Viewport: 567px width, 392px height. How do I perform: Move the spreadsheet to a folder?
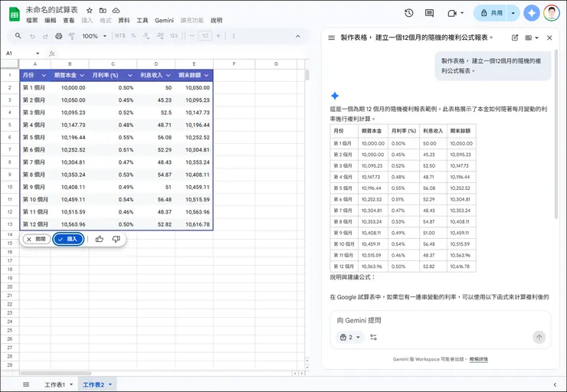tap(103, 11)
